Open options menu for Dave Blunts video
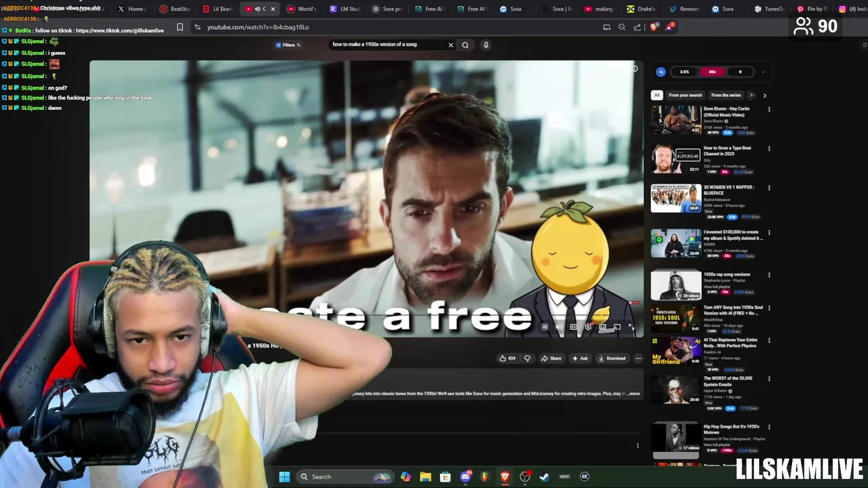This screenshot has height=488, width=868. [769, 109]
